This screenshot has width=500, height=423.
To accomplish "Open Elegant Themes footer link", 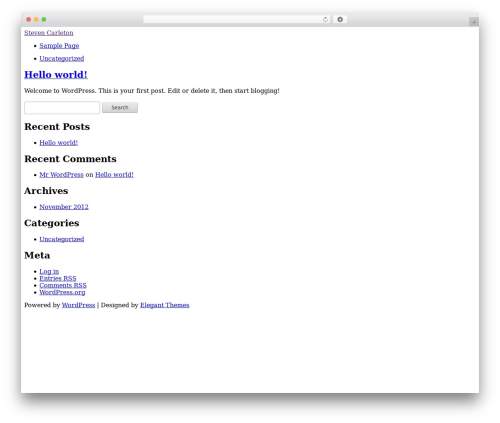I will [165, 305].
